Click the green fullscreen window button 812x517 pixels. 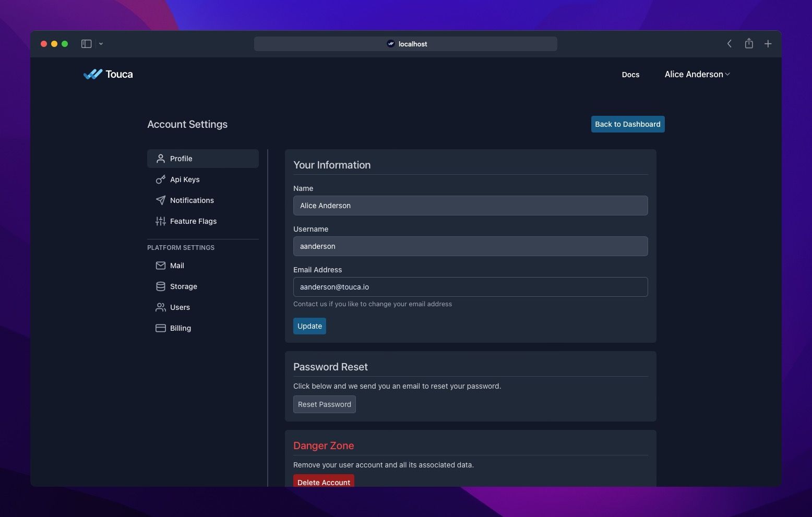(x=65, y=44)
